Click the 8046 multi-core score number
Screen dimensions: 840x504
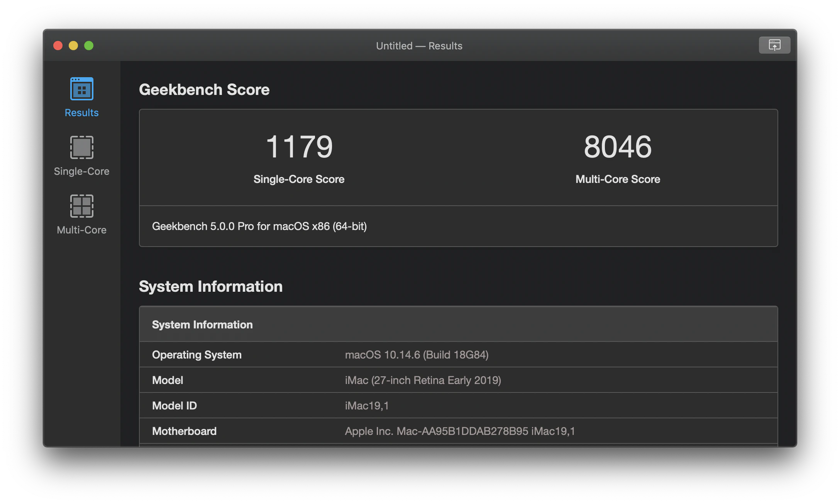(618, 147)
